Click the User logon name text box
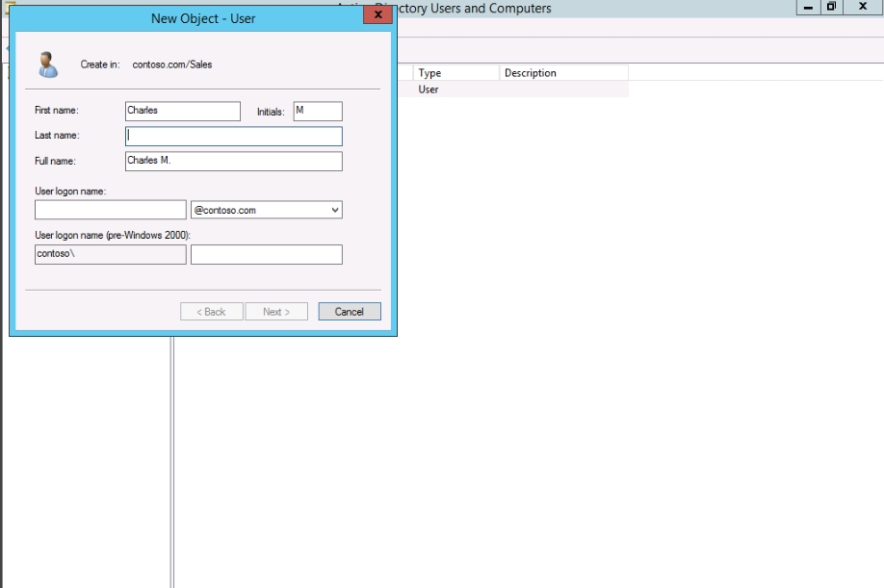This screenshot has width=884, height=588. 110,210
